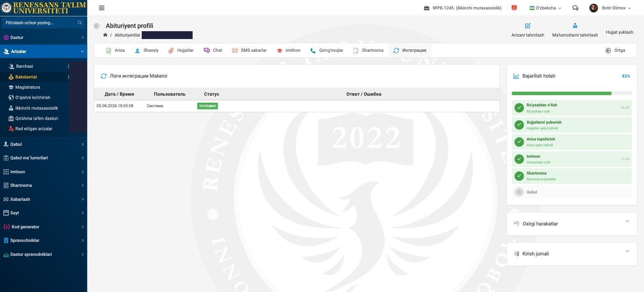Click the green 83% progress bar
Screen dimensions: 644x292
(561, 94)
